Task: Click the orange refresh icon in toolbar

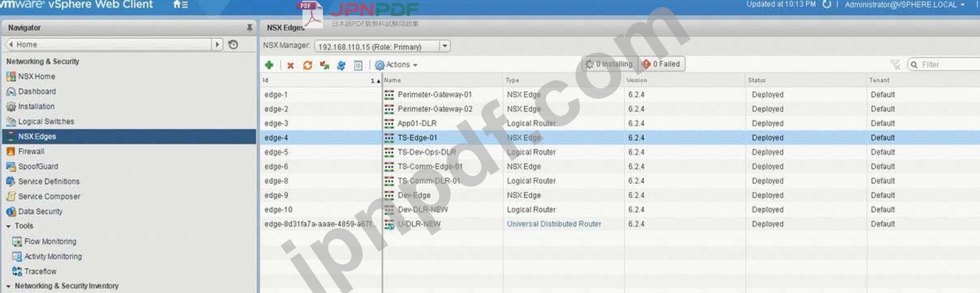Action: tap(307, 65)
